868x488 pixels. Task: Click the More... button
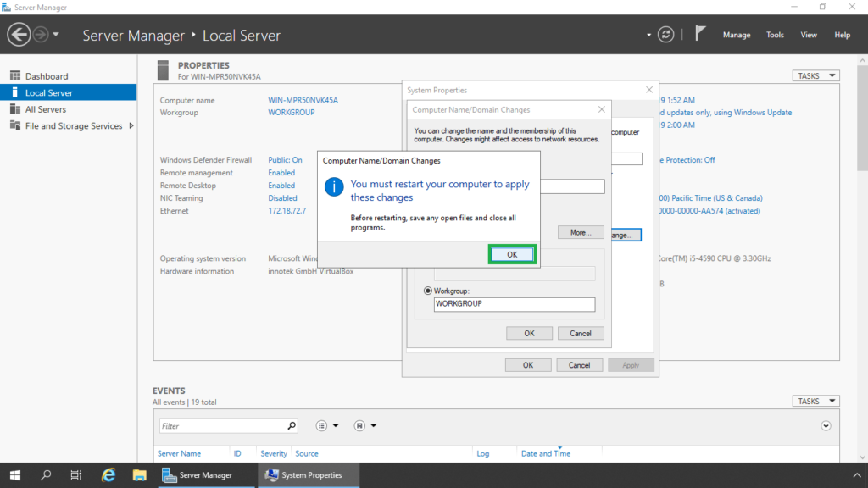coord(580,232)
